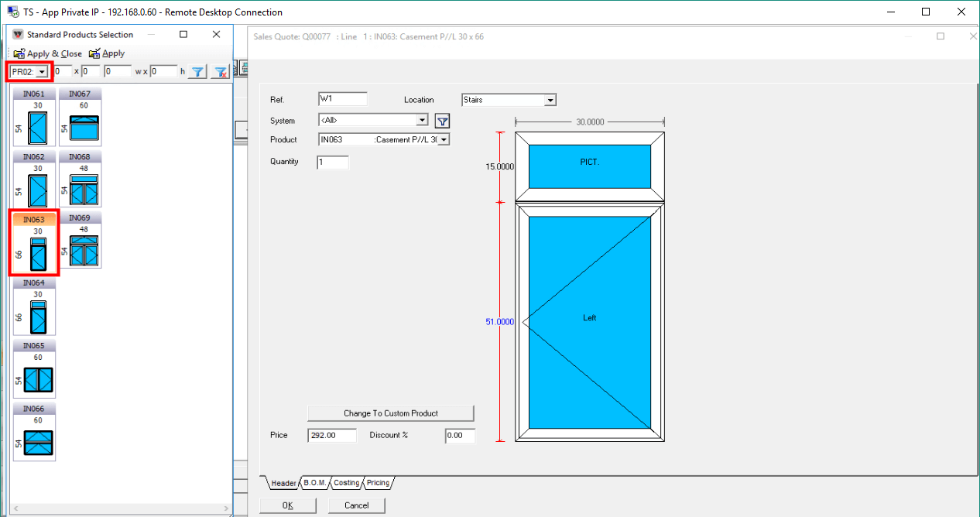The image size is (980, 517).
Task: Switch to the B.O.M. tab
Action: [x=315, y=483]
